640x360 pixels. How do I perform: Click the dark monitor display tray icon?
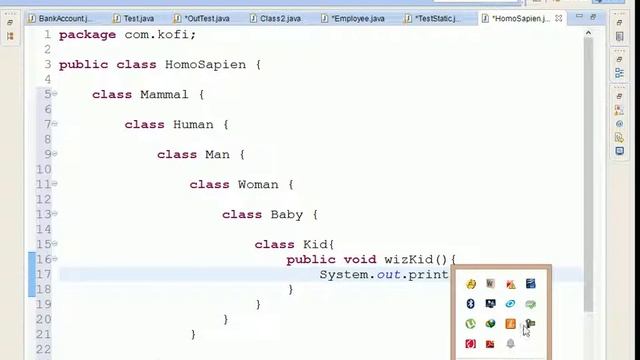click(490, 304)
